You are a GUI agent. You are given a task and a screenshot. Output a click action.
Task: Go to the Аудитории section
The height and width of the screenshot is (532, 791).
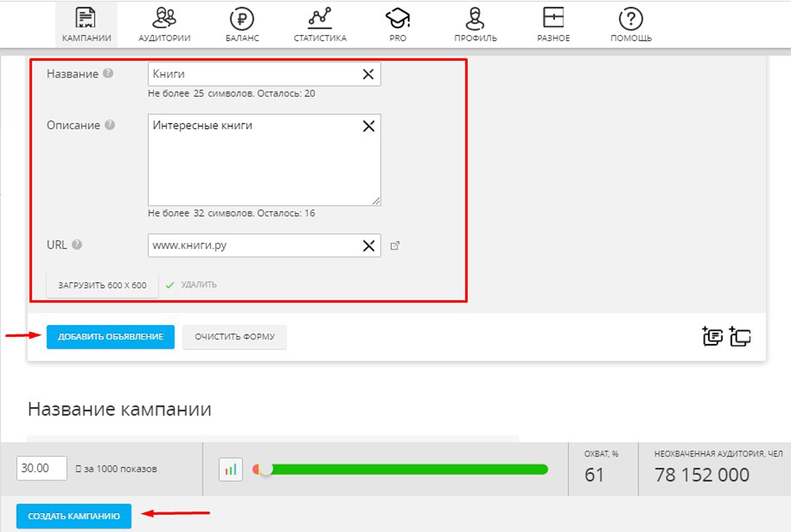click(x=164, y=25)
